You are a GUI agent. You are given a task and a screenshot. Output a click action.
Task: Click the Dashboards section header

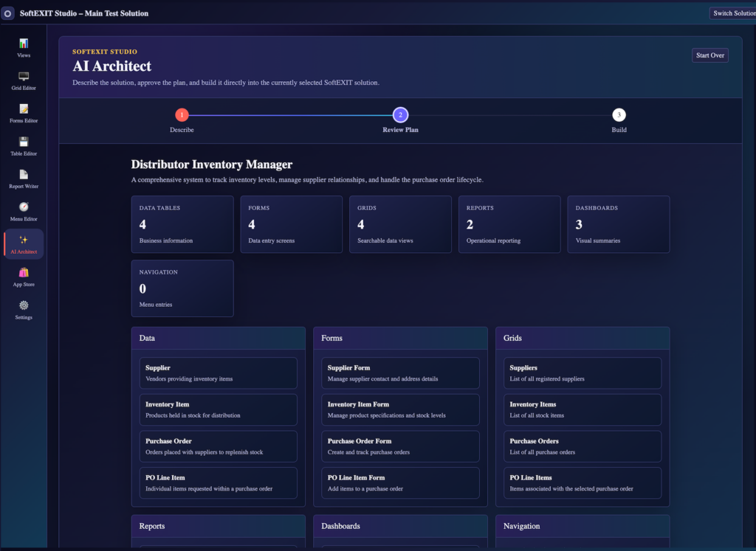(400, 527)
